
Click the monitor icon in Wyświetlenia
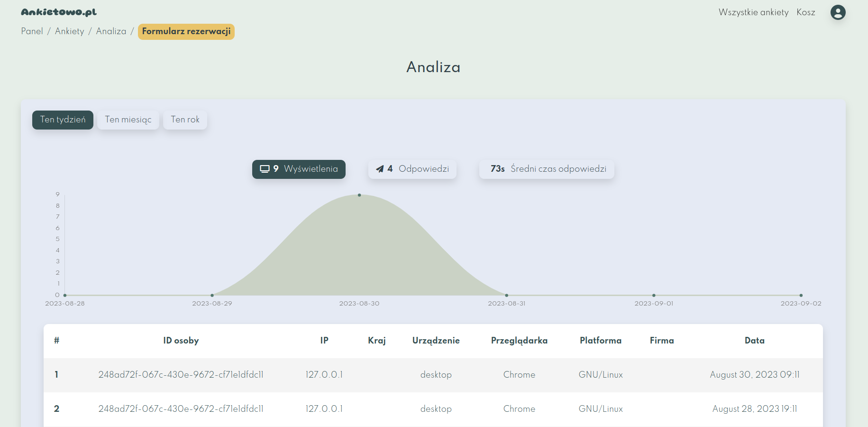tap(265, 169)
